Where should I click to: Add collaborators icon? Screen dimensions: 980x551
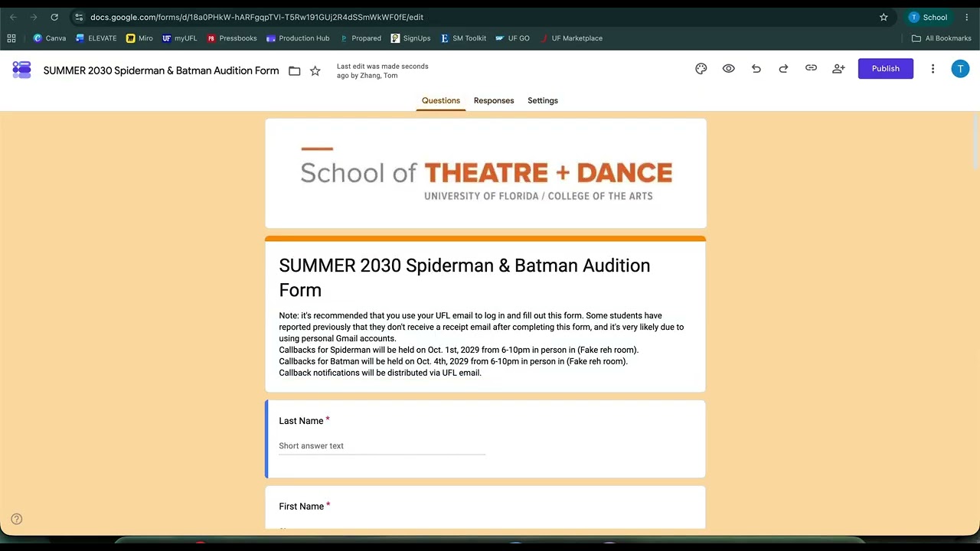tap(838, 69)
